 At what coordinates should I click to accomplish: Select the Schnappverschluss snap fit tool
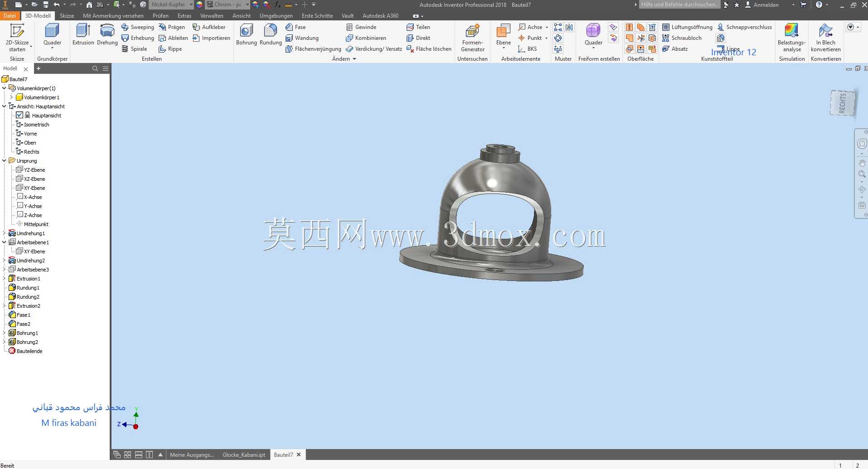point(744,27)
